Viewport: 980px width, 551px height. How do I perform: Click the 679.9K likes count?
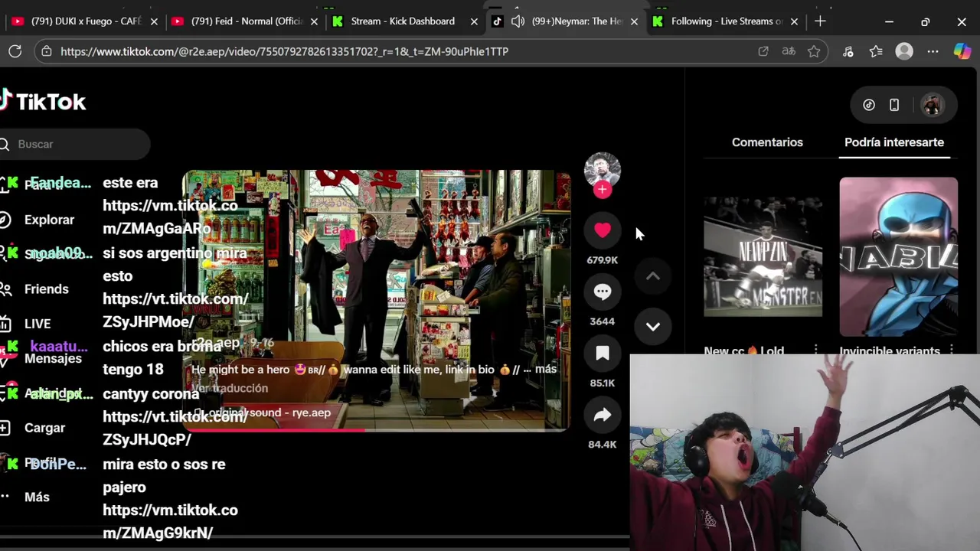pos(603,260)
